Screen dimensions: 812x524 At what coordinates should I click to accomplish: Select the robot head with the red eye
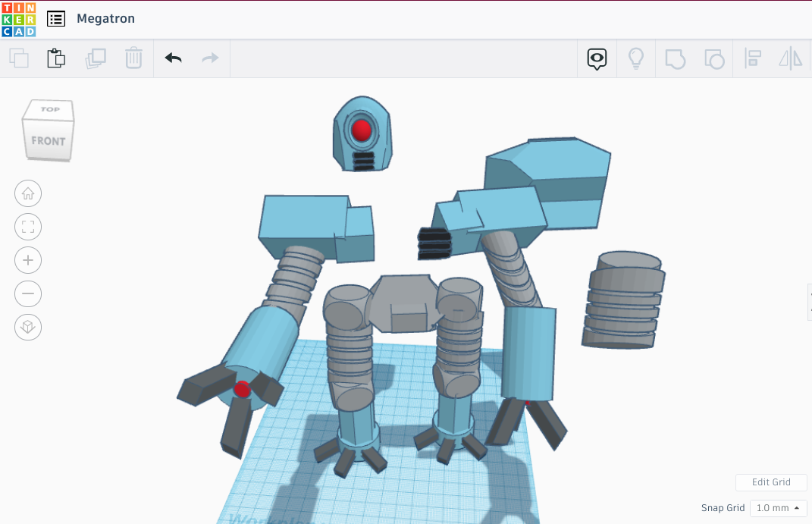coord(362,133)
